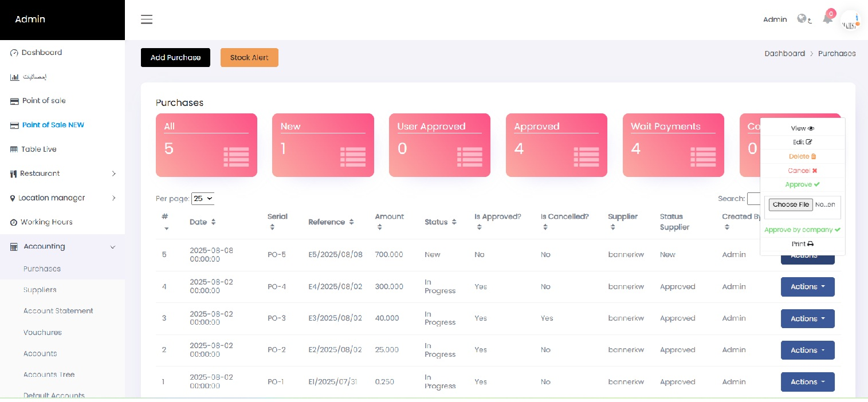Click the Table Live grid icon
This screenshot has width=868, height=402.
tap(14, 149)
